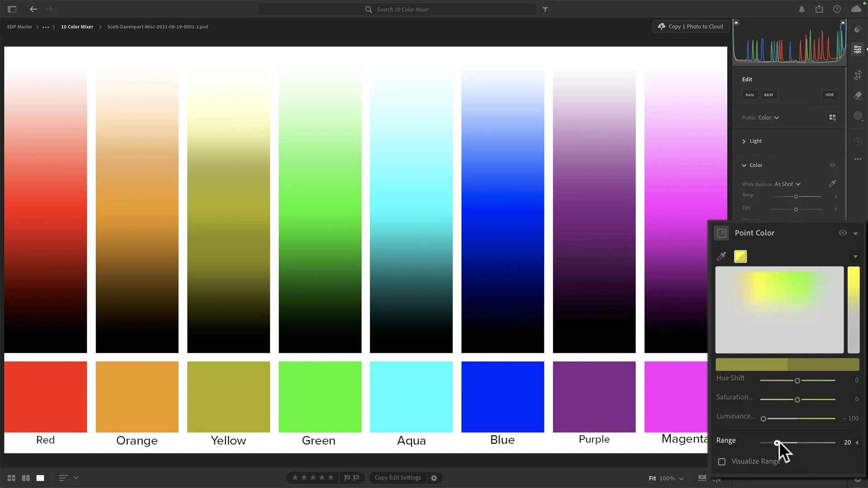The width and height of the screenshot is (868, 488).
Task: Toggle Point Color panel visibility eye
Action: [x=842, y=233]
